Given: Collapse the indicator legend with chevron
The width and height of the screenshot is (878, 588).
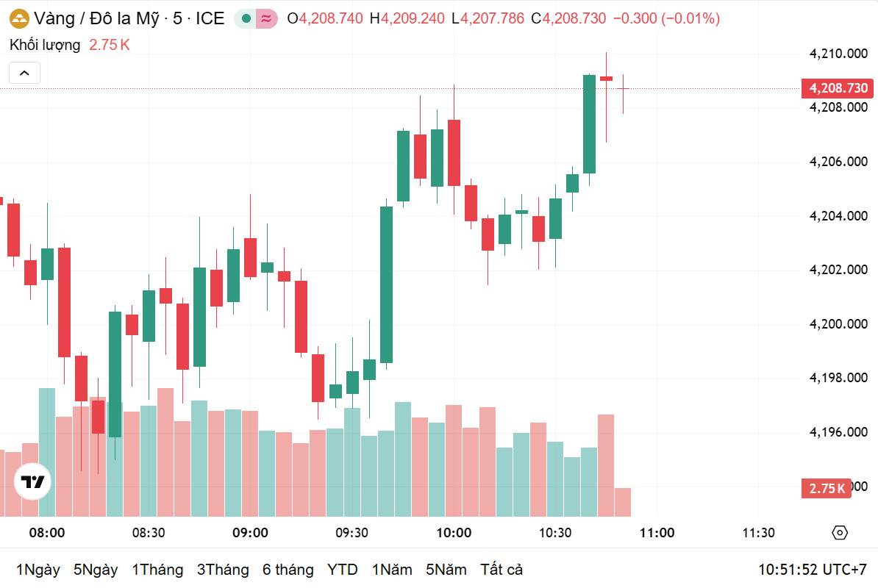Looking at the screenshot, I should pyautogui.click(x=25, y=73).
